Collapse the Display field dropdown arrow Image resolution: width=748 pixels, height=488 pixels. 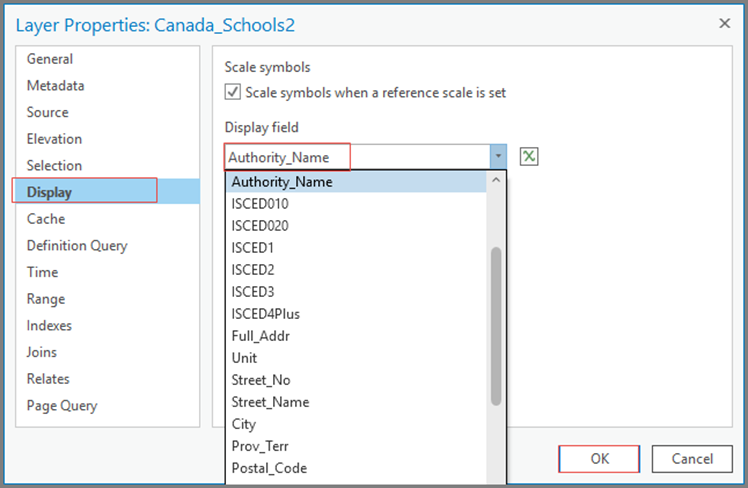pyautogui.click(x=498, y=156)
